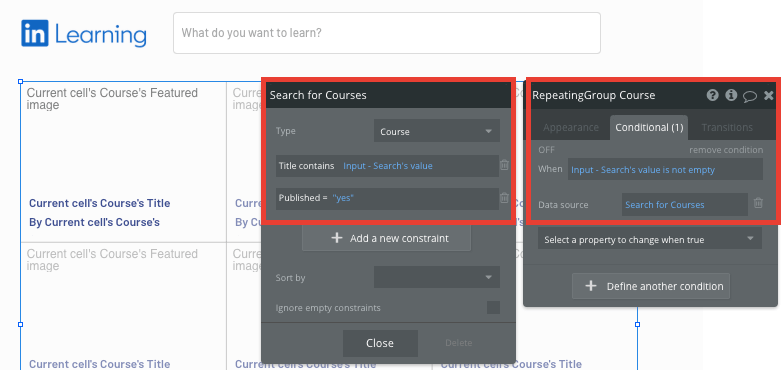Open the comment speech bubble icon
The height and width of the screenshot is (370, 782).
coord(750,96)
